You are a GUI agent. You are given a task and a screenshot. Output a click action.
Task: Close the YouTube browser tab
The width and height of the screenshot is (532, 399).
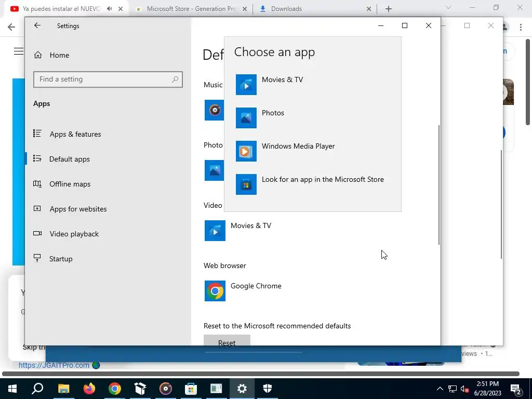click(x=121, y=9)
